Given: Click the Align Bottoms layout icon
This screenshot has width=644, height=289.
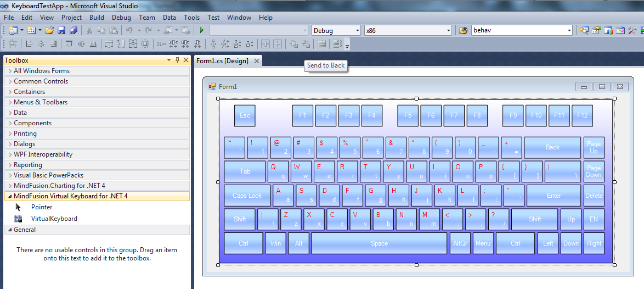Looking at the screenshot, I should pyautogui.click(x=93, y=43).
